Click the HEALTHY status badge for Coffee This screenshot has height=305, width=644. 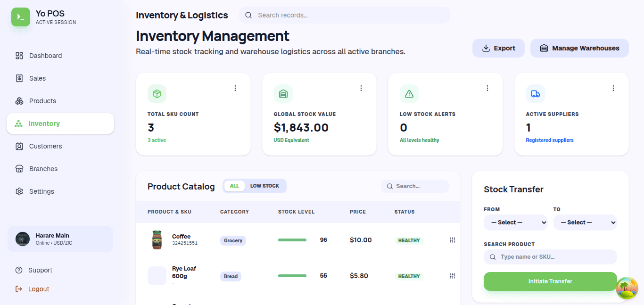[409, 240]
